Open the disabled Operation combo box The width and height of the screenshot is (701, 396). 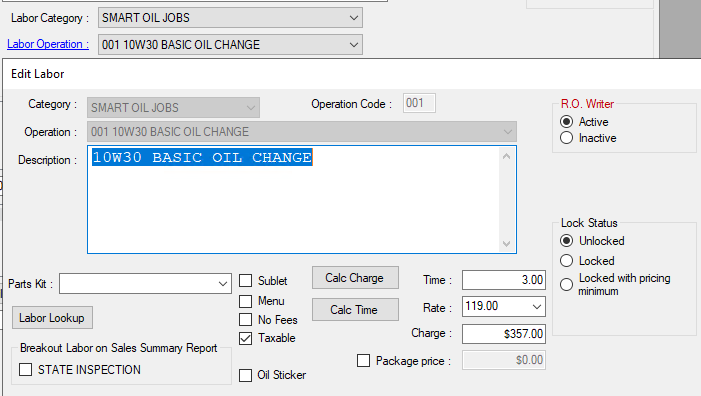click(x=302, y=132)
